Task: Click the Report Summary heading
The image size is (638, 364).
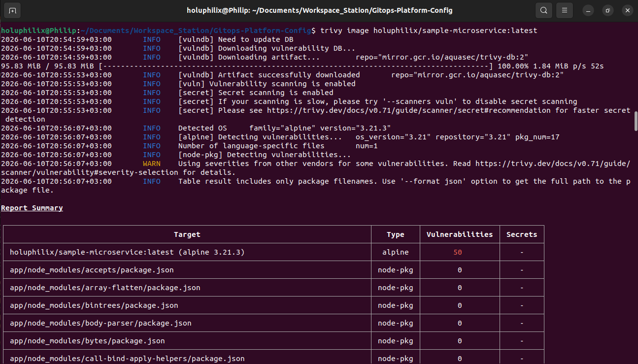Action: (x=32, y=208)
